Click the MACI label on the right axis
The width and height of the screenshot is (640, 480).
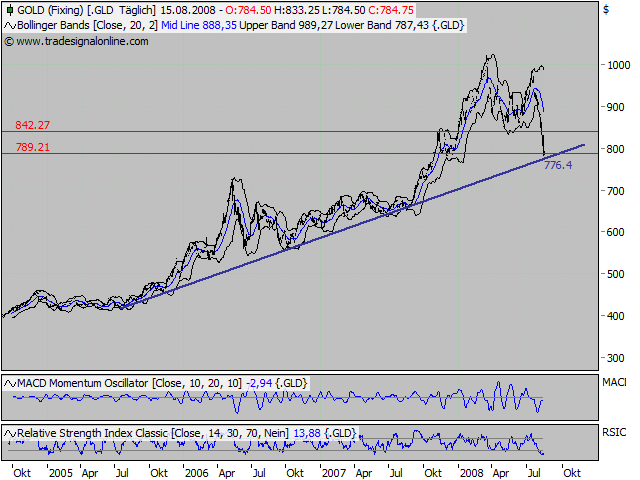[x=613, y=382]
